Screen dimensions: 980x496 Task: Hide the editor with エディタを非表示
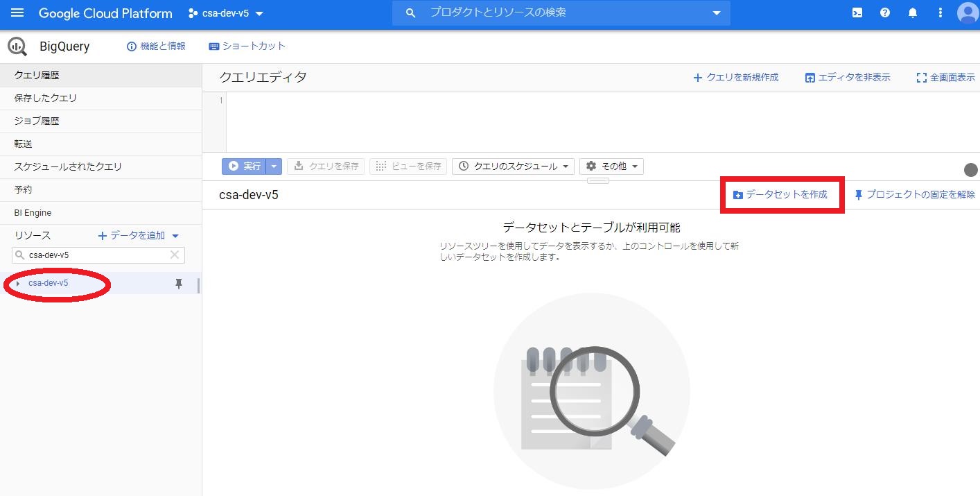tap(848, 77)
